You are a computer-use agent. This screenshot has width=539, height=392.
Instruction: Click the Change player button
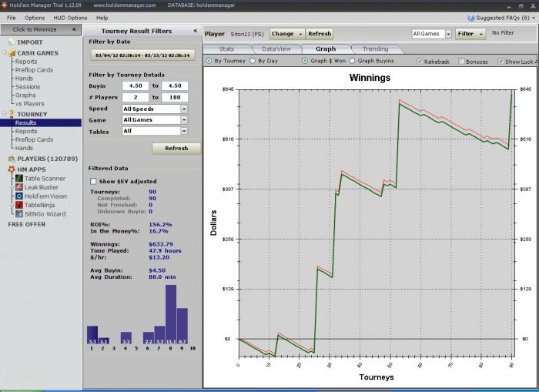click(286, 34)
